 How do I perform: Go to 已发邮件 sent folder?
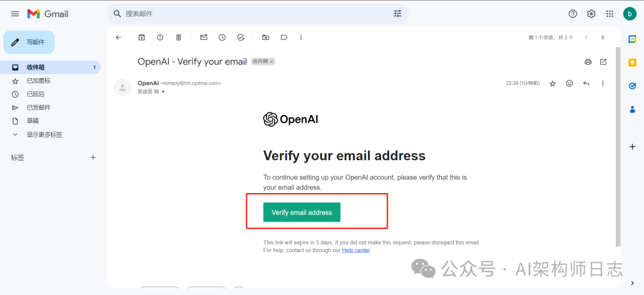[38, 108]
